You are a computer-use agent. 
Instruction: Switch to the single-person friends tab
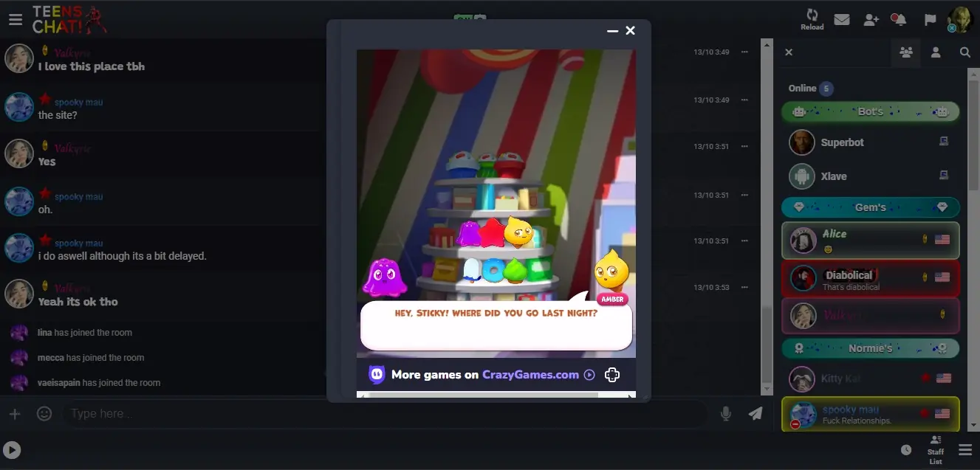click(936, 52)
